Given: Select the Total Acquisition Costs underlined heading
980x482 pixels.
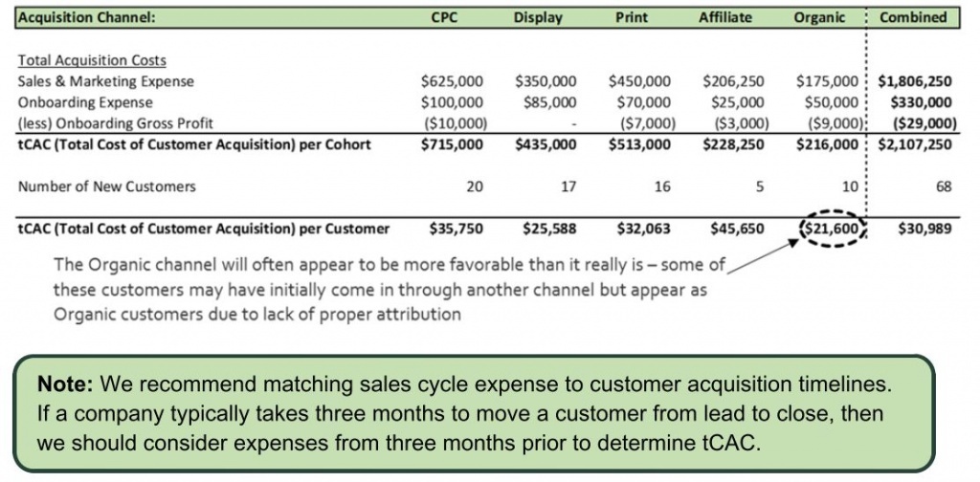Looking at the screenshot, I should (x=92, y=60).
